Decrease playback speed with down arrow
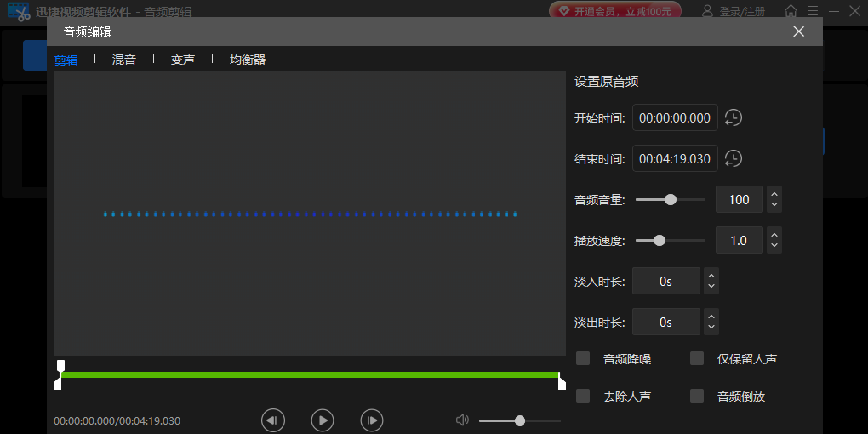This screenshot has width=868, height=434. click(x=774, y=246)
